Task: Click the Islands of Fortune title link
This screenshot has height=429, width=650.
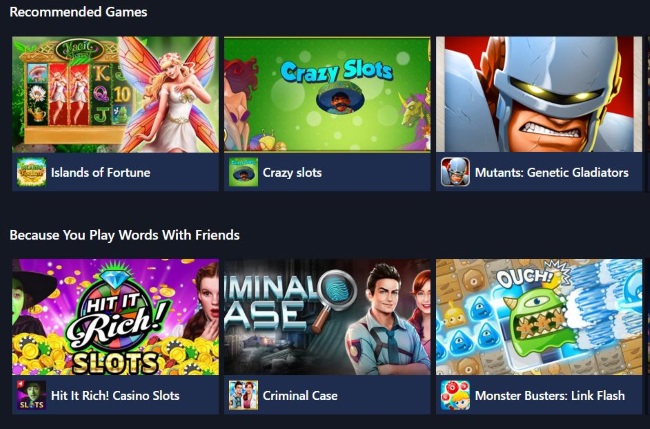Action: pos(101,172)
